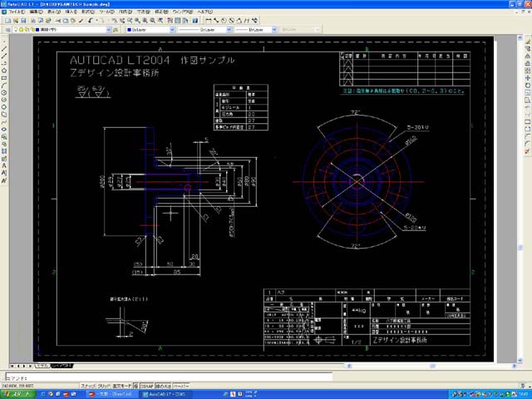
Task: Select the Circle tool in the draw toolbar
Action: [4, 92]
